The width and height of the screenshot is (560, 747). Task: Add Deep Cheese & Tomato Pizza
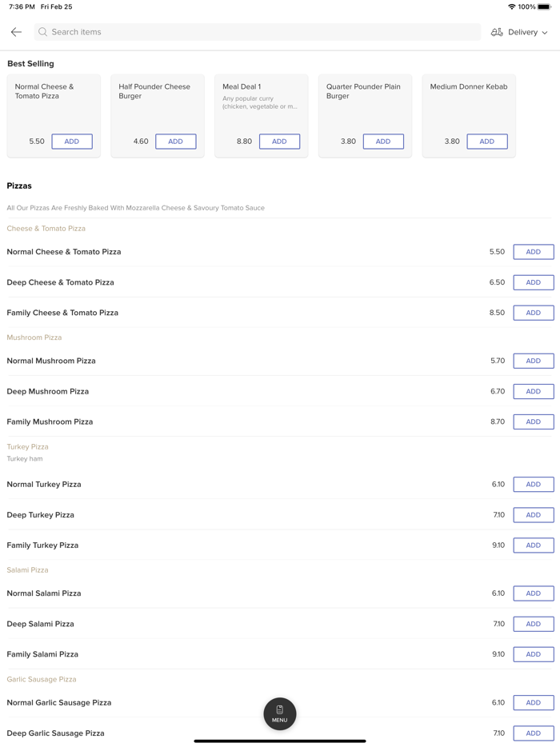[x=533, y=282]
